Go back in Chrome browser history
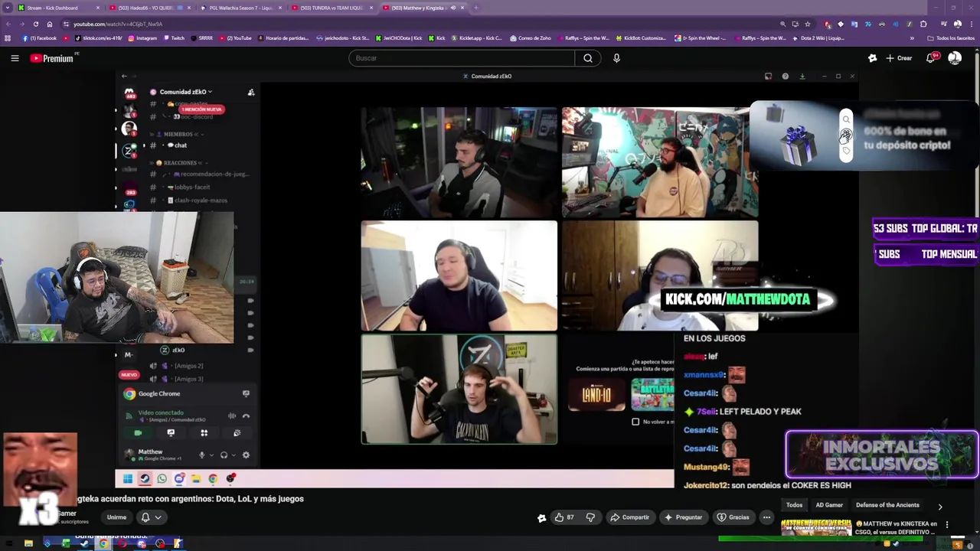The width and height of the screenshot is (980, 551). (x=8, y=24)
